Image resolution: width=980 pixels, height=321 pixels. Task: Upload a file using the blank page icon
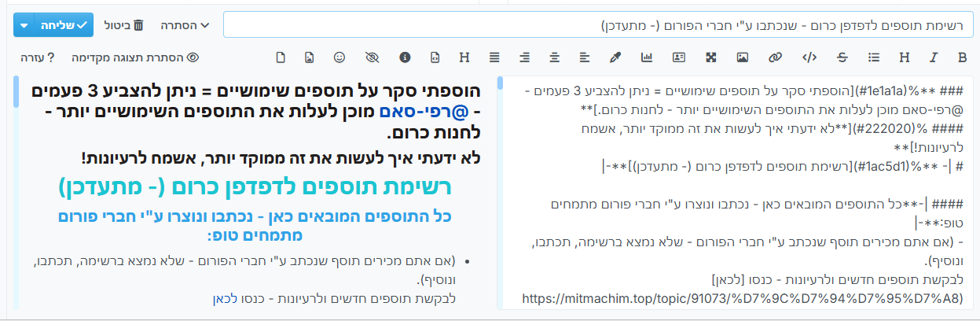point(281,57)
